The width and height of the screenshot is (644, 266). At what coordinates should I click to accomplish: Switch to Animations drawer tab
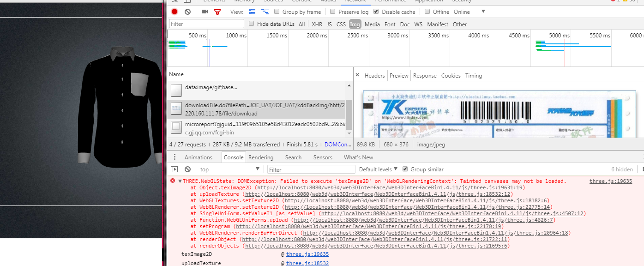tap(199, 157)
